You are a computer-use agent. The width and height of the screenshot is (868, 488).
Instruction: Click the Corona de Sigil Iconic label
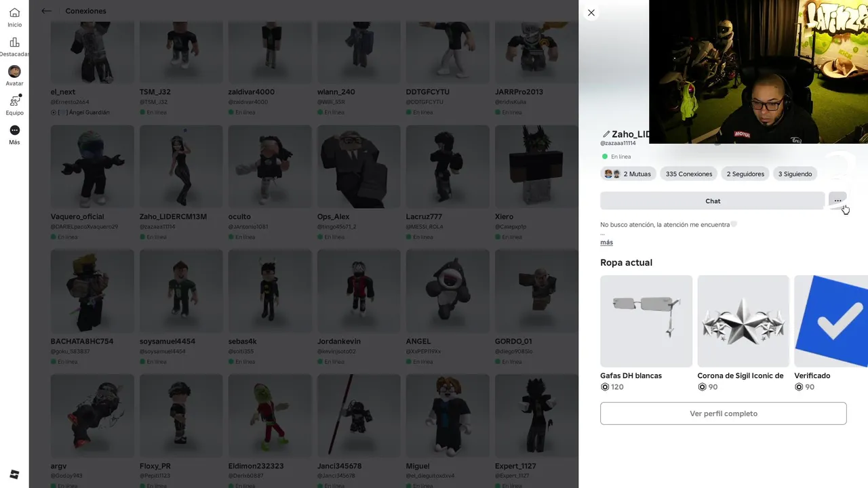click(x=741, y=375)
